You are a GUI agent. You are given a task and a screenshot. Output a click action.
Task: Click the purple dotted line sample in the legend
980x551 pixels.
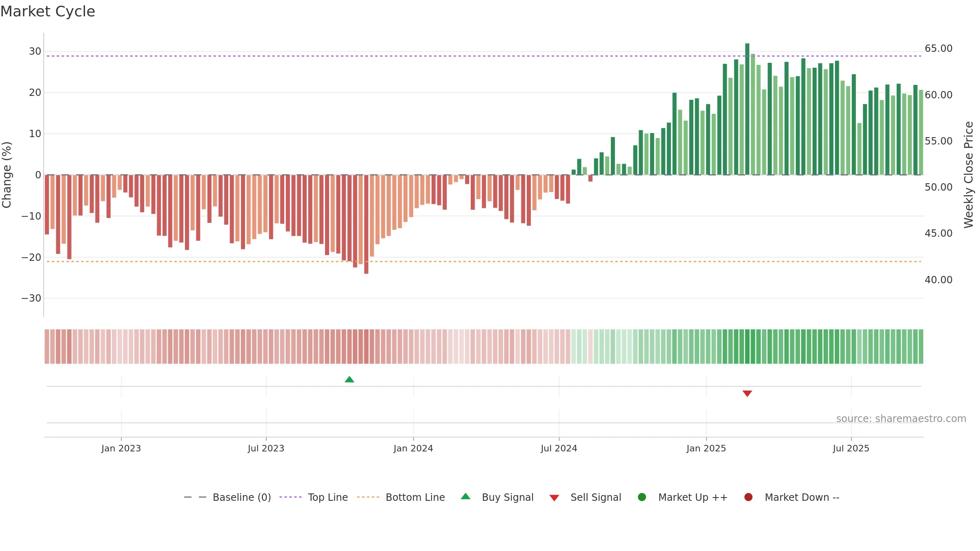pos(290,497)
